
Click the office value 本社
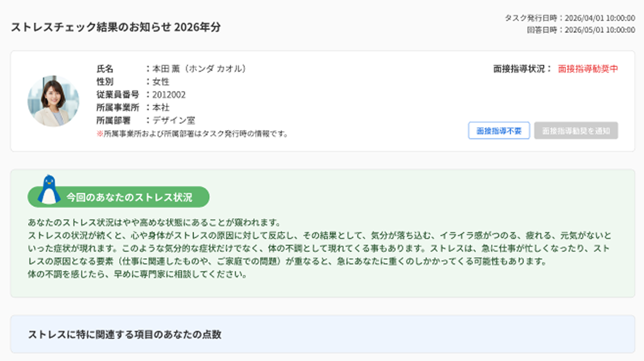coord(161,108)
